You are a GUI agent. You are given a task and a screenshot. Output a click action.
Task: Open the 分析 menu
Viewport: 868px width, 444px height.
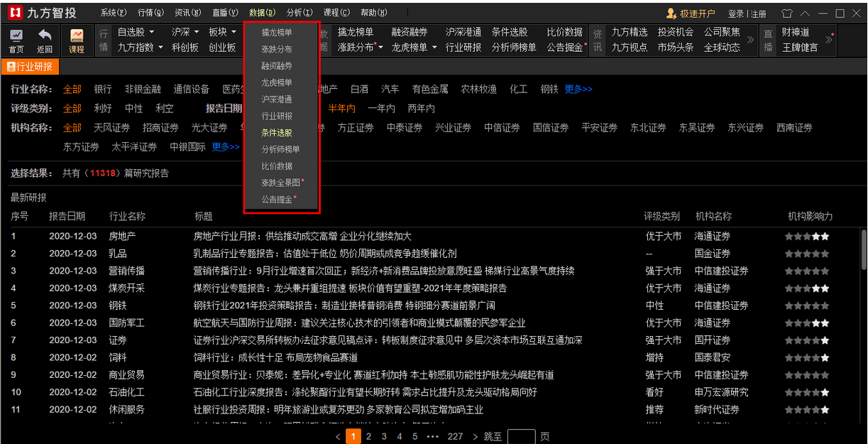pos(299,13)
